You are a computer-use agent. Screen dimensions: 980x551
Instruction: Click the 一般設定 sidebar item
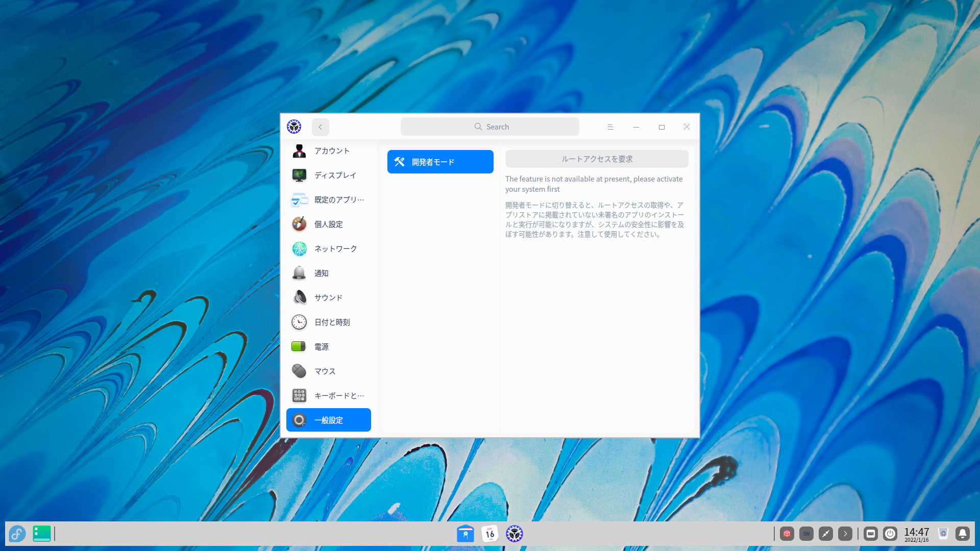coord(328,420)
